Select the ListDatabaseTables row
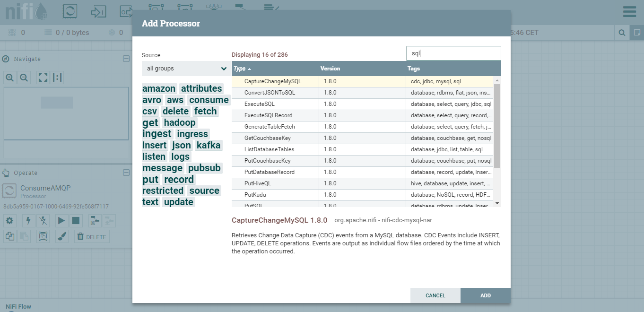Image resolution: width=644 pixels, height=312 pixels. coord(363,149)
